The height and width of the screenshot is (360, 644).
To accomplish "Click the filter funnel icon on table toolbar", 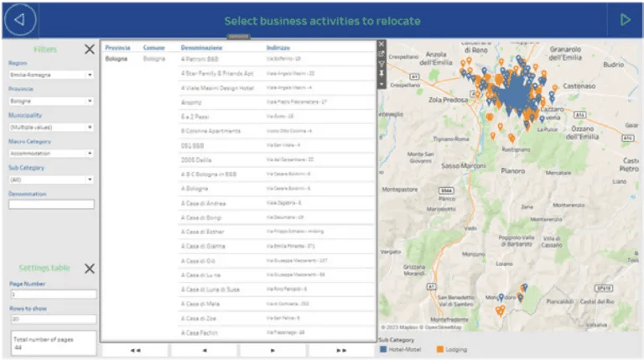I will pos(382,64).
